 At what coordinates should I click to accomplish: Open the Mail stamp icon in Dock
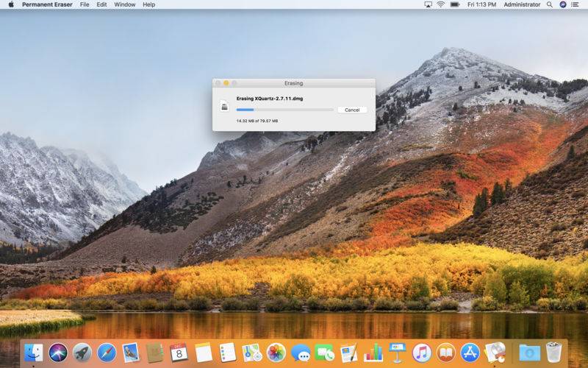[131, 353]
